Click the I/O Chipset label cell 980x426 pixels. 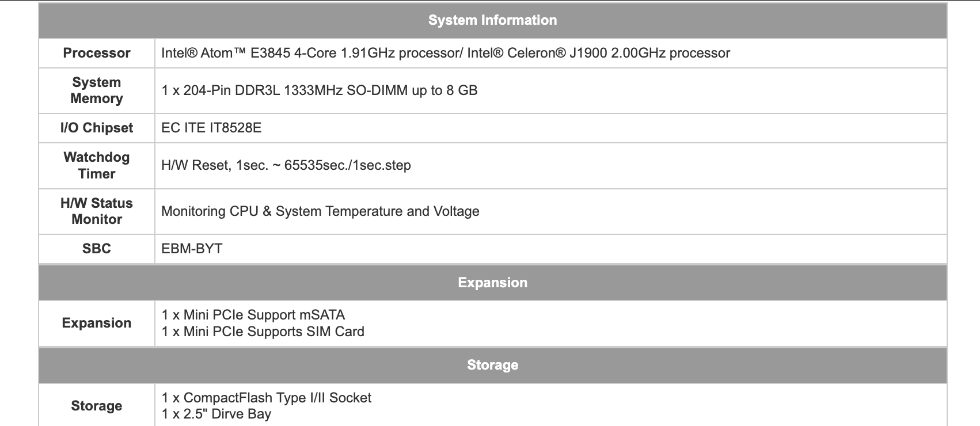click(97, 128)
